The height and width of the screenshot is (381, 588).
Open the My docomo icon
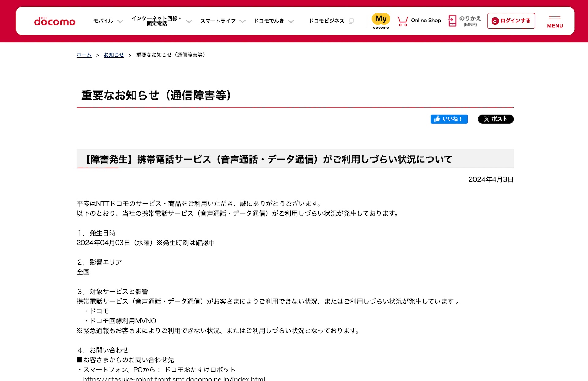coord(381,21)
